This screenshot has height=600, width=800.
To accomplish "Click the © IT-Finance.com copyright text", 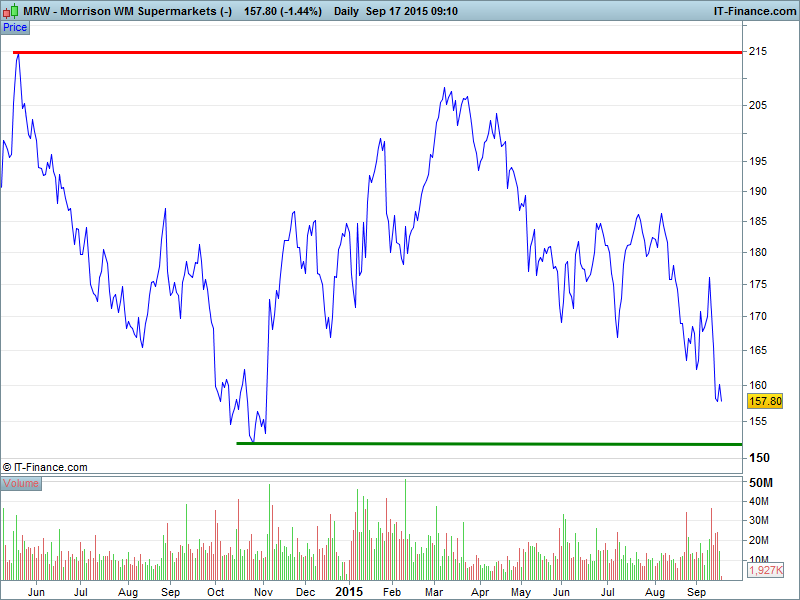I will [45, 467].
